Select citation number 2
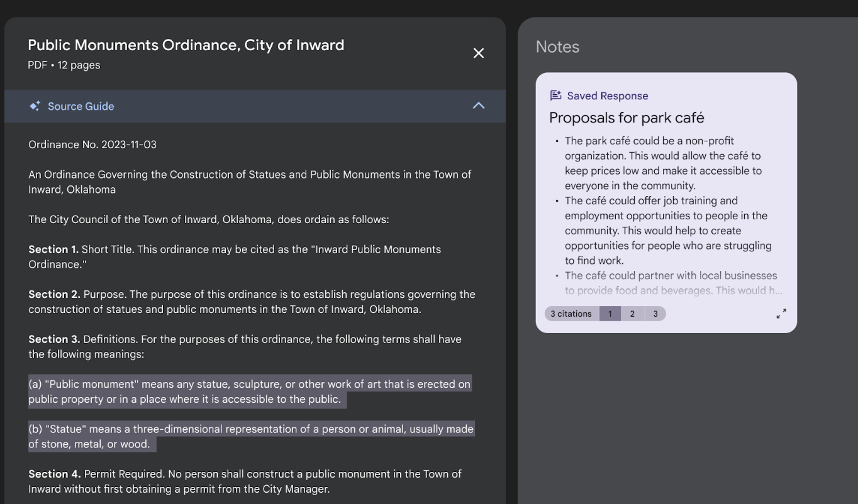 (632, 314)
